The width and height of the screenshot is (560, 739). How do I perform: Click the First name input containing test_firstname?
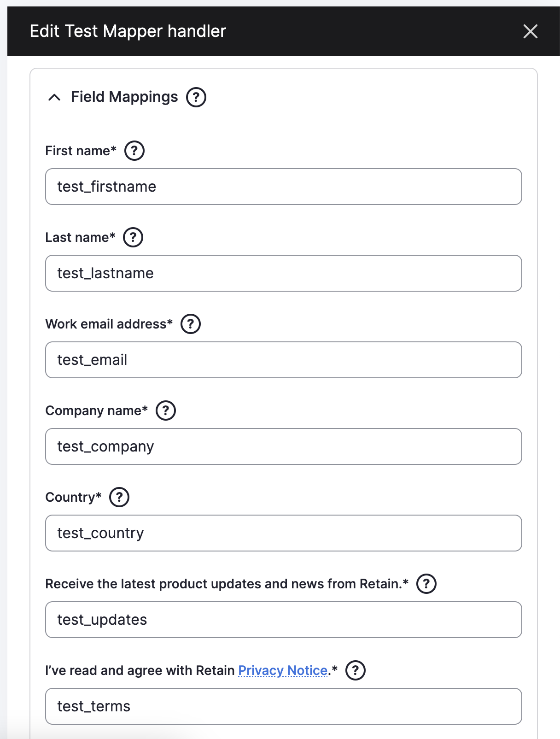[x=284, y=187]
